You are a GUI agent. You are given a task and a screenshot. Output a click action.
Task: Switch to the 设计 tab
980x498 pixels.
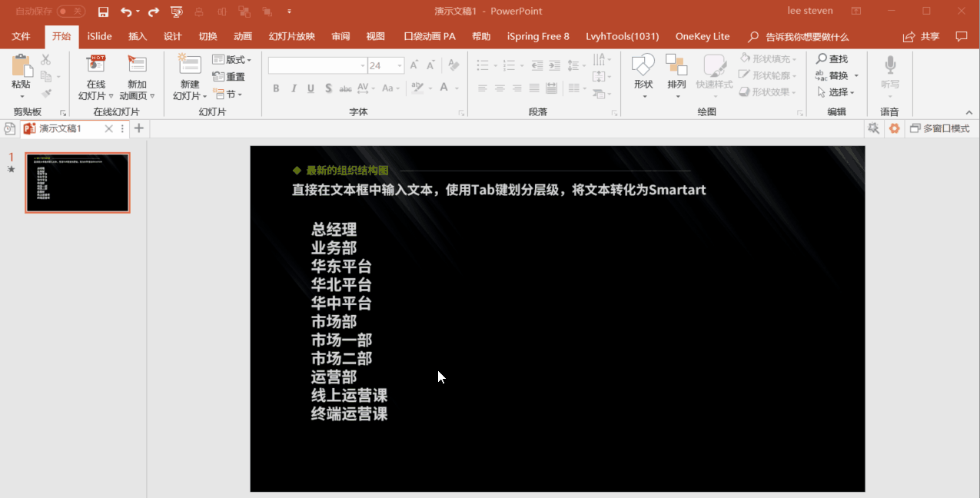[173, 36]
